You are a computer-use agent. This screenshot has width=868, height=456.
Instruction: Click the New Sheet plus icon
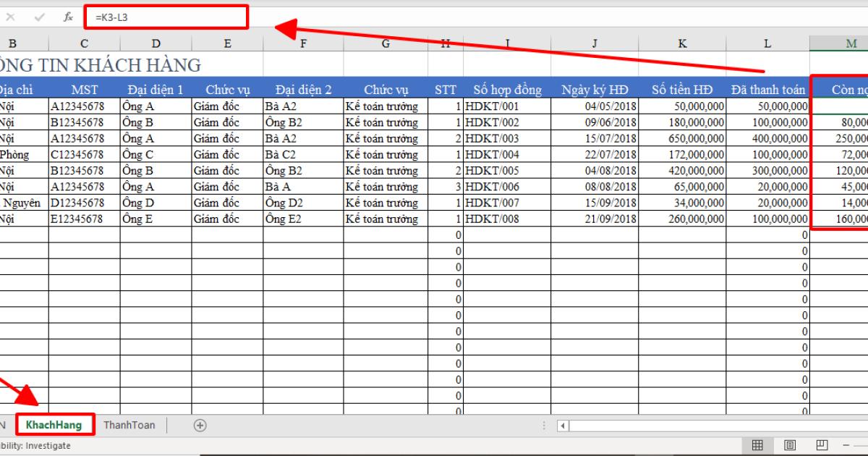200,425
